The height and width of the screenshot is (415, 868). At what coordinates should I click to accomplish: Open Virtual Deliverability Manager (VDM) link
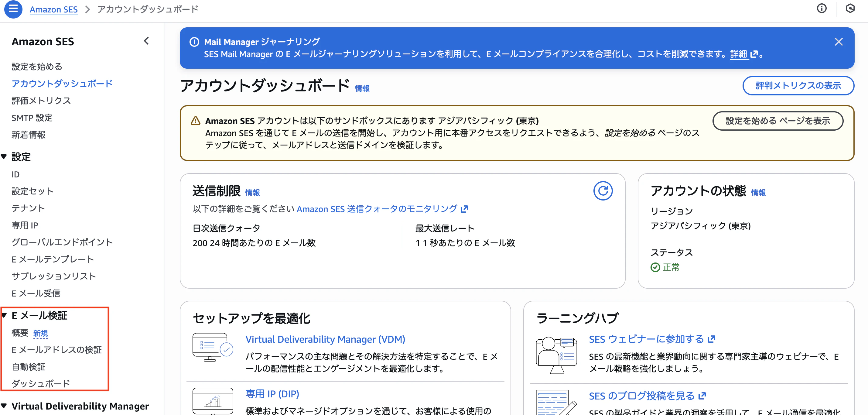325,339
